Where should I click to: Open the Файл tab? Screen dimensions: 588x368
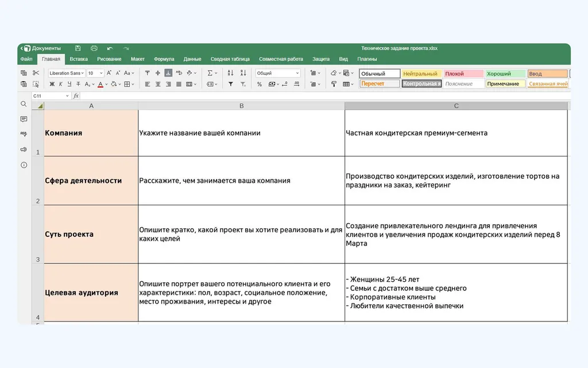(26, 59)
